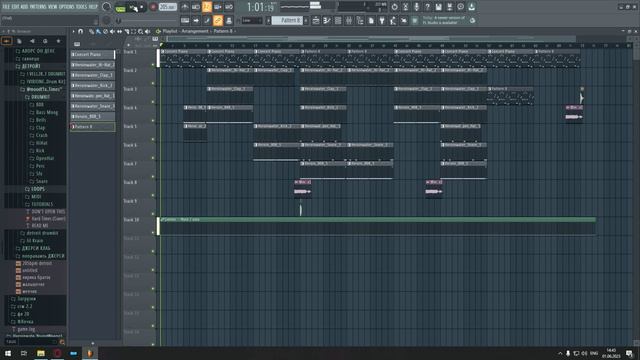Open the EDIT menu

tap(16, 7)
